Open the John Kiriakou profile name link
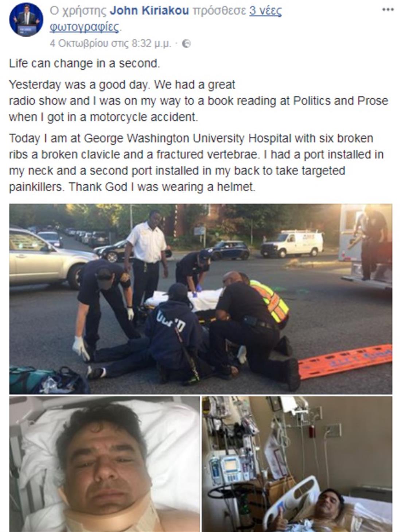This screenshot has height=532, width=401. click(149, 11)
